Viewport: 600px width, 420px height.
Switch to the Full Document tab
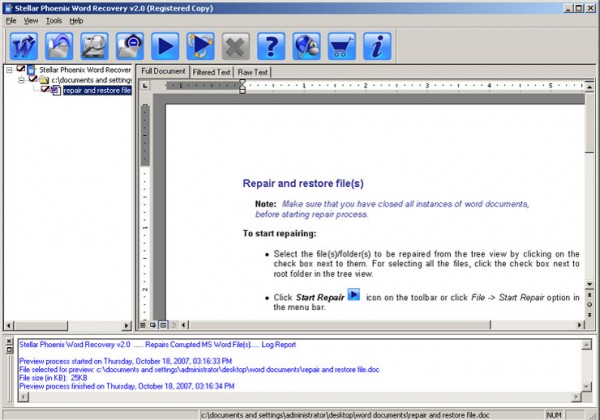tap(163, 71)
